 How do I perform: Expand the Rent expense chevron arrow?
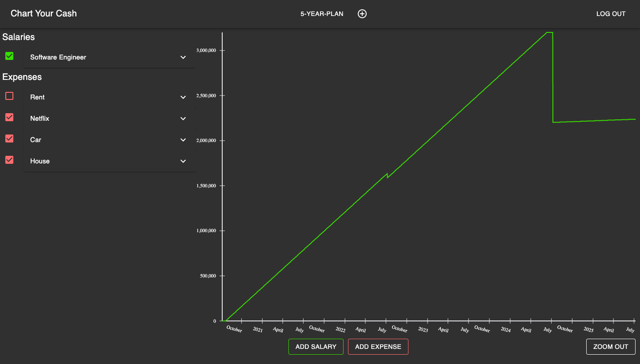(183, 97)
